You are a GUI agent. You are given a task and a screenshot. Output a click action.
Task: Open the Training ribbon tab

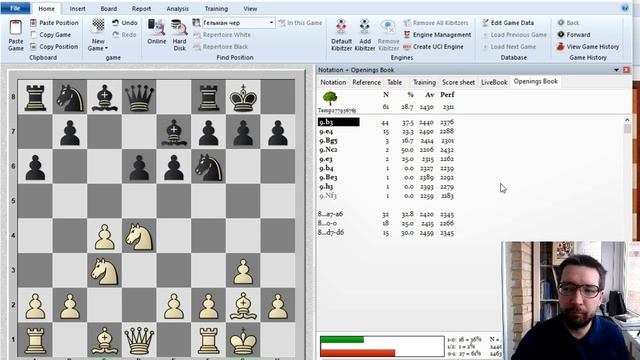pyautogui.click(x=216, y=9)
